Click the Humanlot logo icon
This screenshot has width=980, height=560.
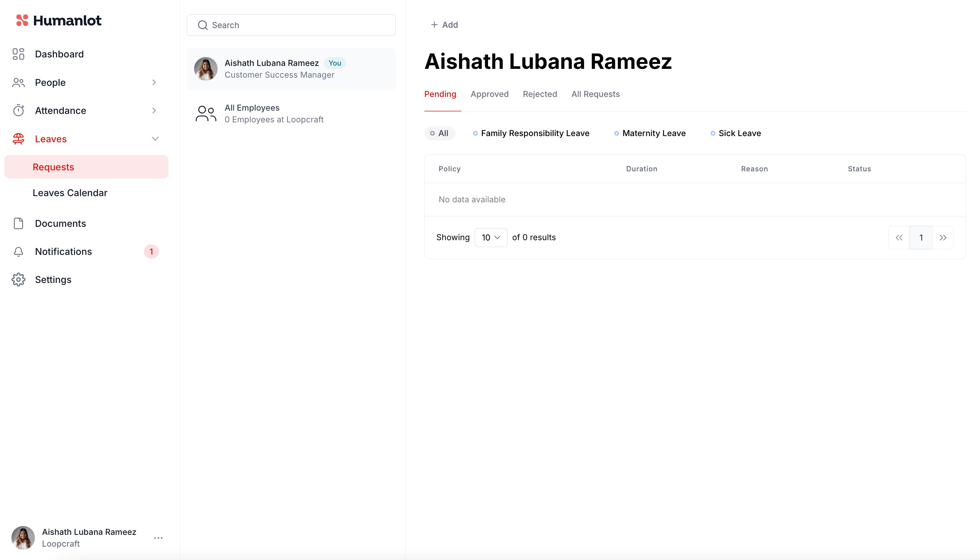22,20
